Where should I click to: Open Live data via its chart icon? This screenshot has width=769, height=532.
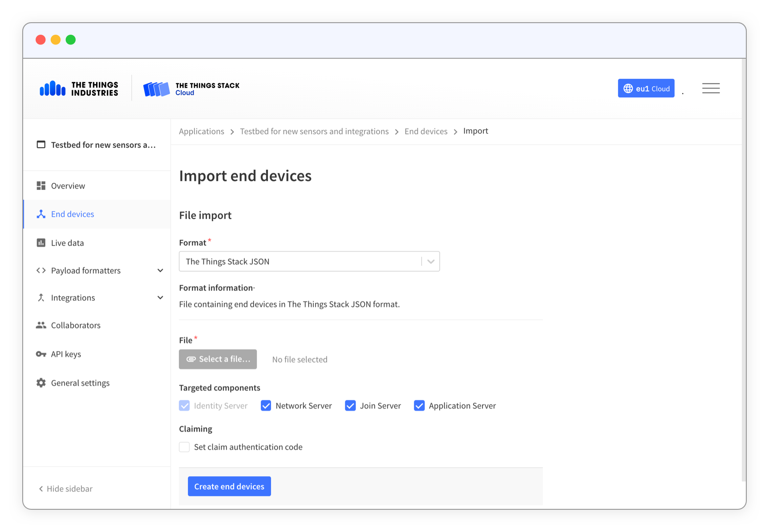[x=41, y=242]
